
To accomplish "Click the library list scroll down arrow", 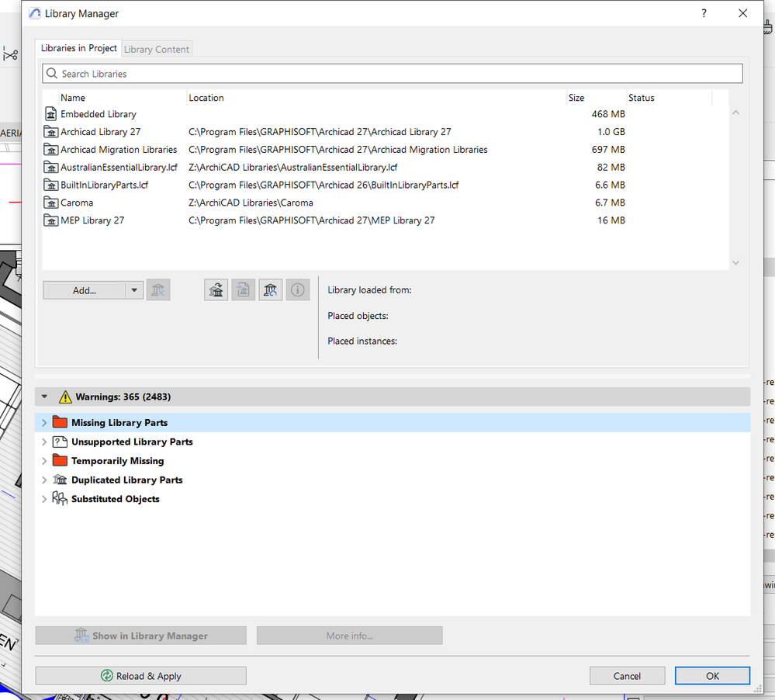I will [735, 262].
